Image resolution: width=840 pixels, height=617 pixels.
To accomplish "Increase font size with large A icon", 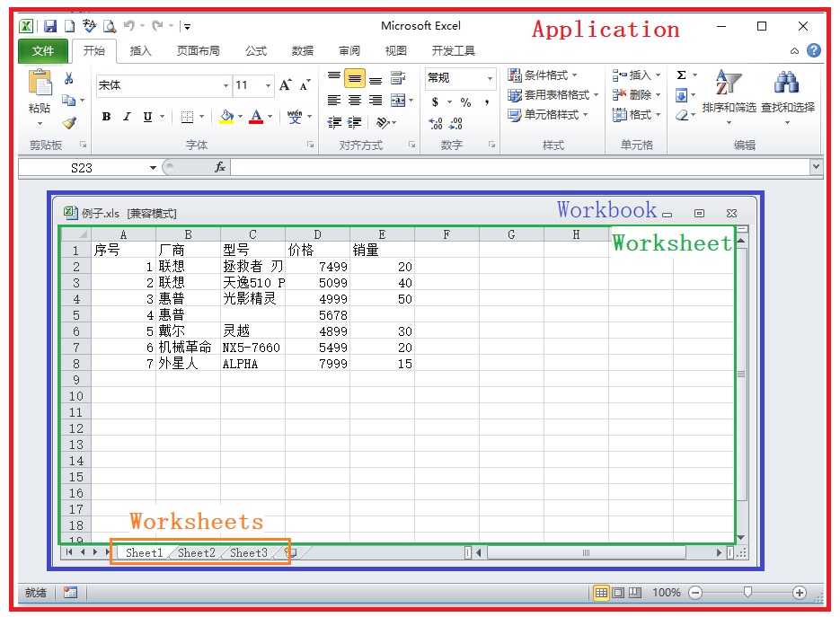I will (285, 85).
